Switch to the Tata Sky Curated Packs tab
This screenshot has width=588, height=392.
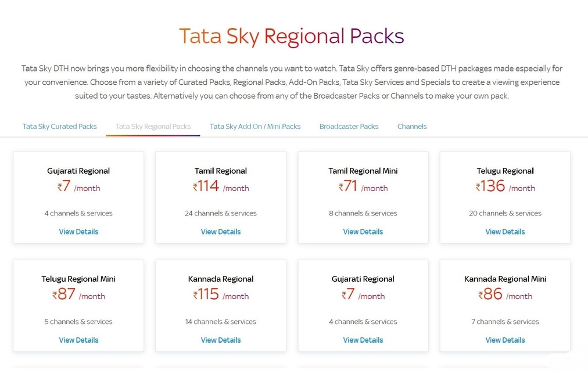[59, 126]
